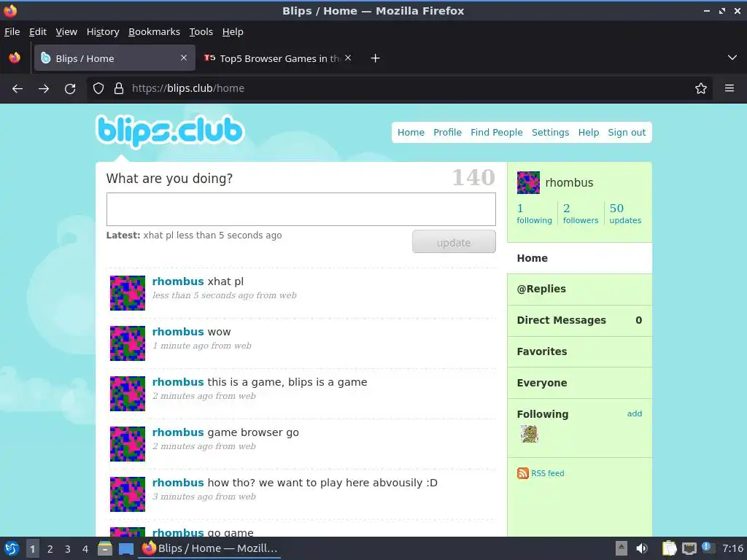Open file manager icon in taskbar
The width and height of the screenshot is (747, 560).
click(x=105, y=548)
